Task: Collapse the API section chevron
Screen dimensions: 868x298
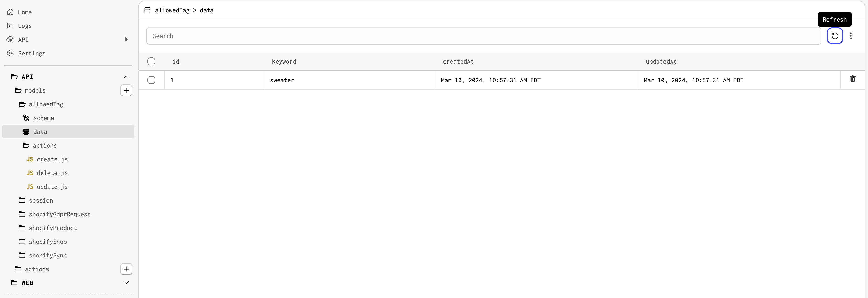Action: [126, 77]
